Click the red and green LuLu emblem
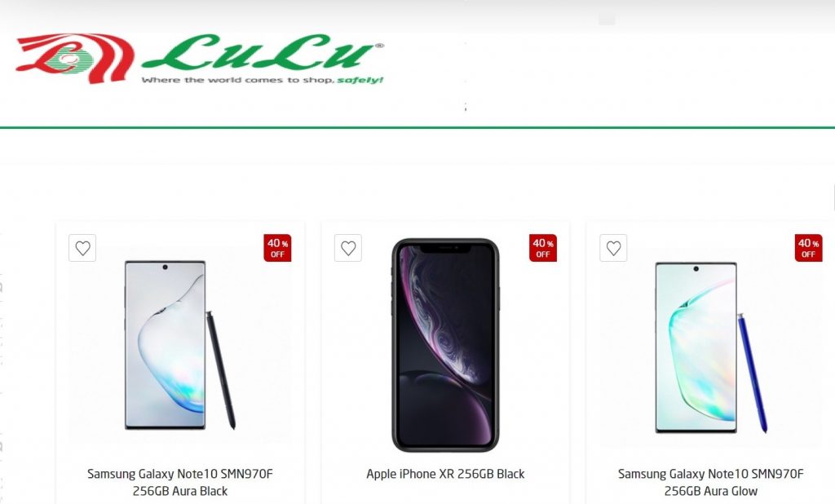The image size is (835, 504). (x=74, y=58)
